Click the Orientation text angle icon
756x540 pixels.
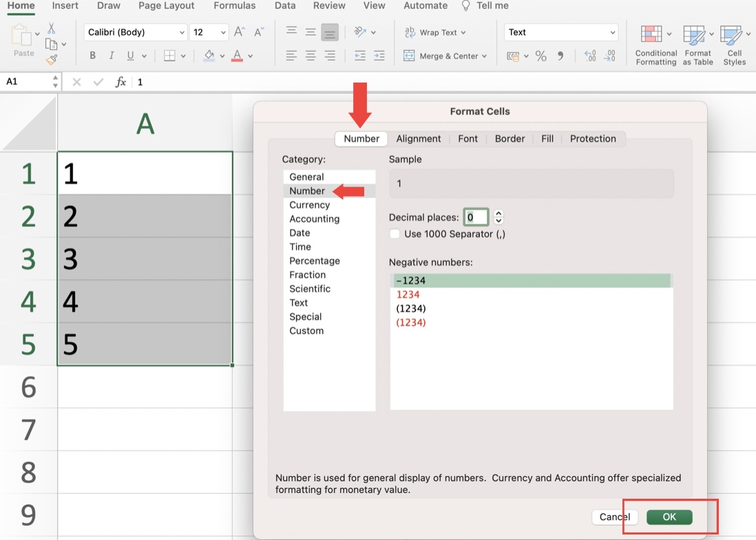359,32
